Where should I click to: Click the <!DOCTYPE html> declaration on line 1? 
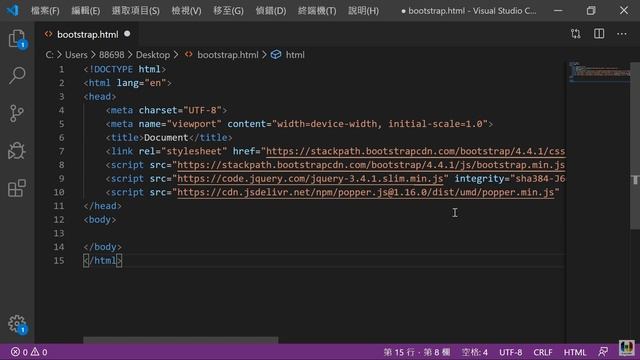click(124, 69)
